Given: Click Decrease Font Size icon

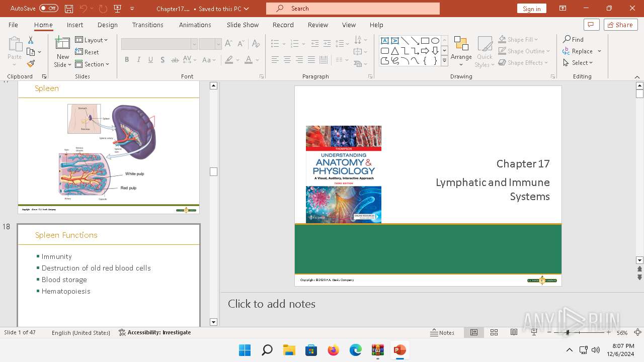Looking at the screenshot, I should click(241, 44).
